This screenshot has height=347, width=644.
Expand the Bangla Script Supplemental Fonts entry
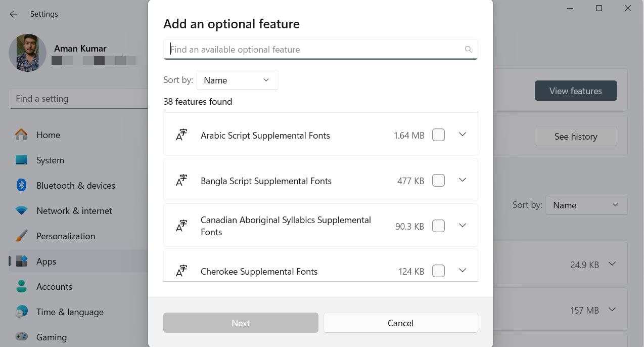point(462,180)
